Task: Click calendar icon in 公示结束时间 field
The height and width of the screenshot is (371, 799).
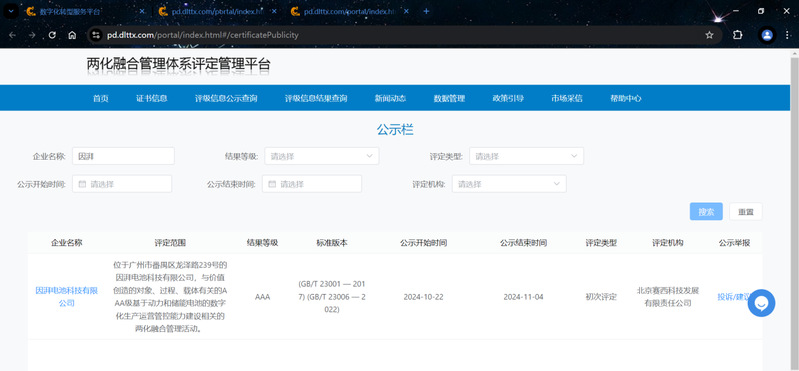Action: tap(272, 184)
